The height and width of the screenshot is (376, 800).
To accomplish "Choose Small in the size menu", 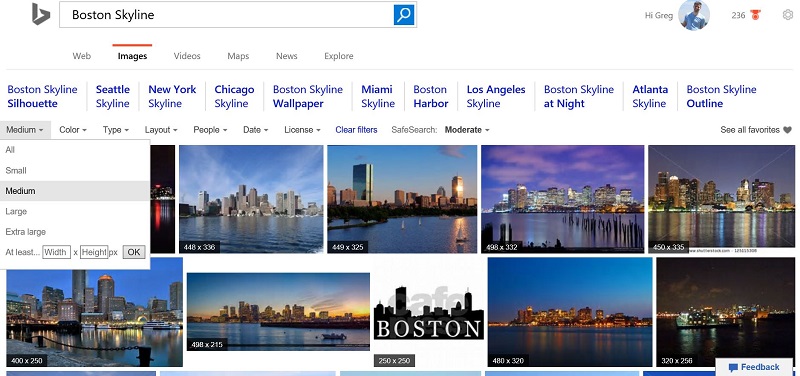I will click(x=75, y=170).
